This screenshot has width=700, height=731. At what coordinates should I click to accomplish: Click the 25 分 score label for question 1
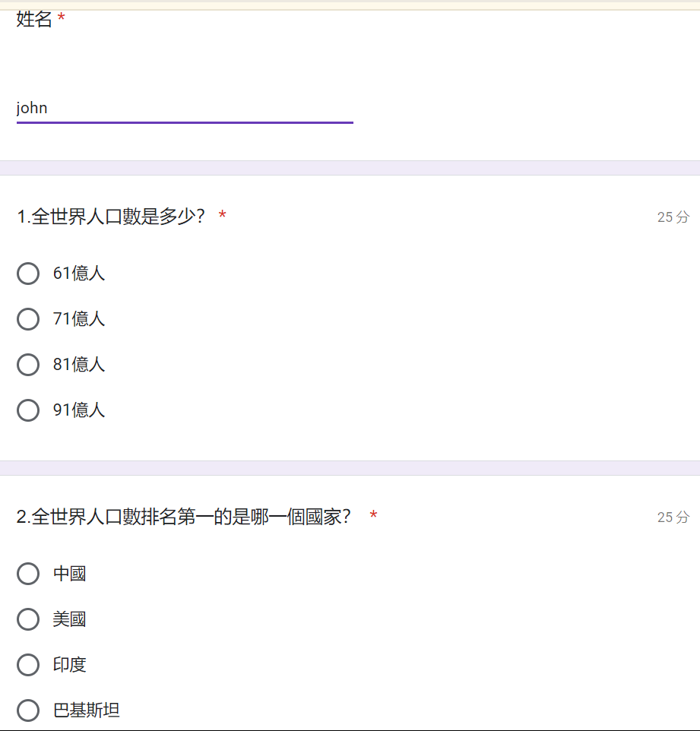[x=673, y=217]
